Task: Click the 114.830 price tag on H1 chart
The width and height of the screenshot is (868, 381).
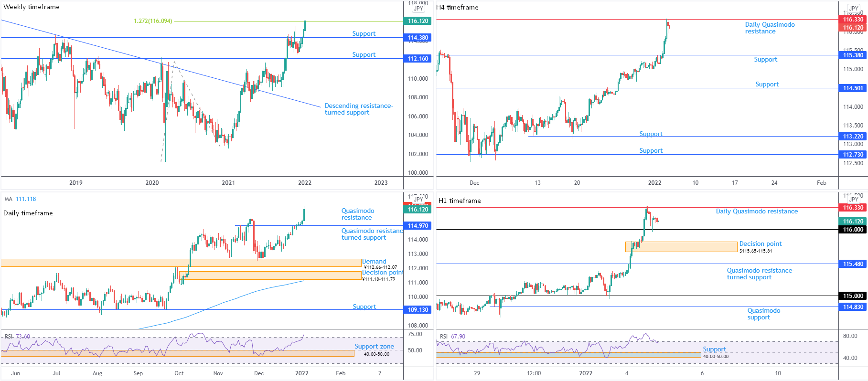Action: [x=853, y=307]
